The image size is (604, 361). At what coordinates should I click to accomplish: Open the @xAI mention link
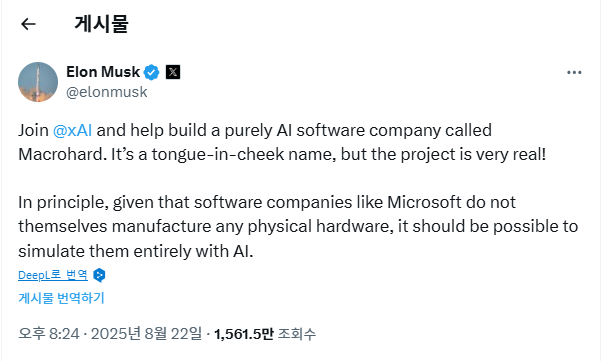pos(72,130)
